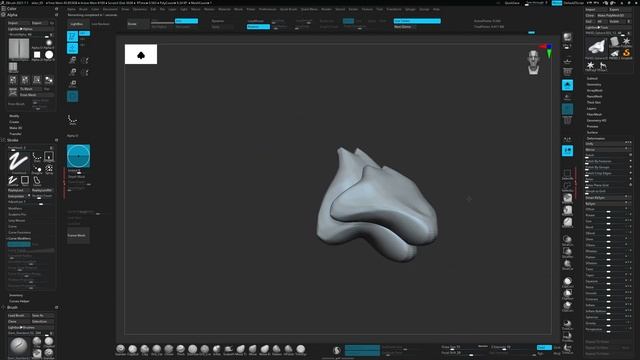The width and height of the screenshot is (640, 360).
Task: Expand the Lazy Mouse section
Action: pos(17,220)
